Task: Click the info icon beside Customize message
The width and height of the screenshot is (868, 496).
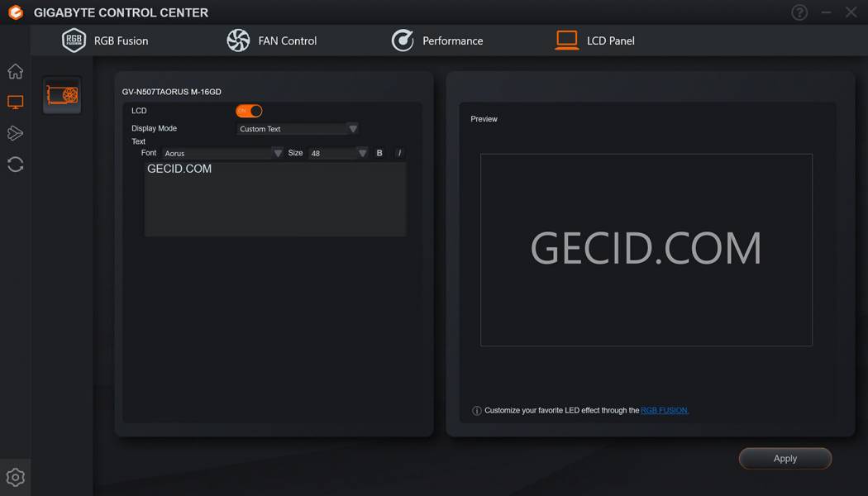Action: point(477,410)
